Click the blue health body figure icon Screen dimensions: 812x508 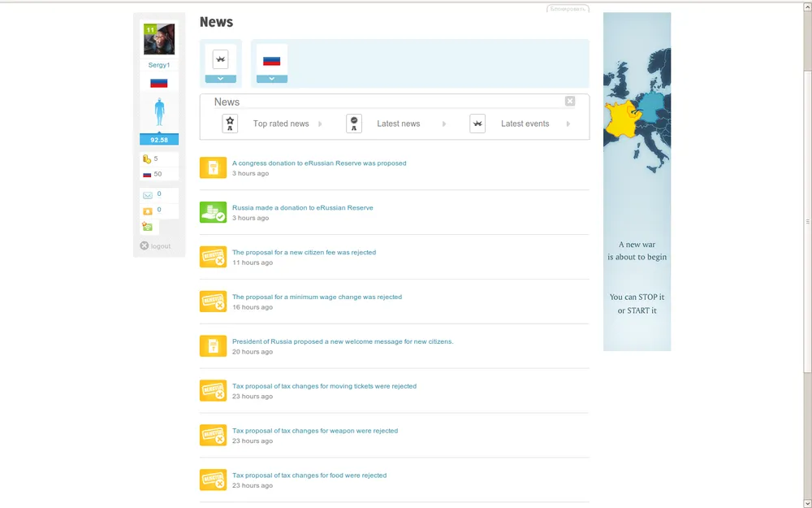159,112
